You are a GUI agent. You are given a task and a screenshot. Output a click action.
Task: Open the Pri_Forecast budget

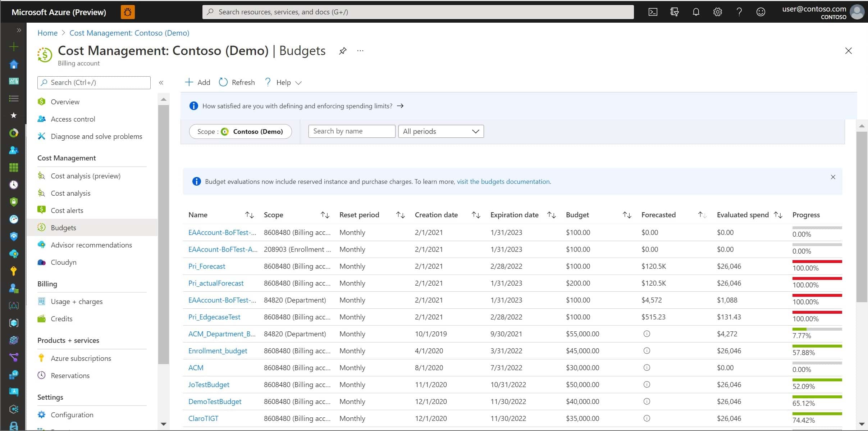pyautogui.click(x=207, y=266)
